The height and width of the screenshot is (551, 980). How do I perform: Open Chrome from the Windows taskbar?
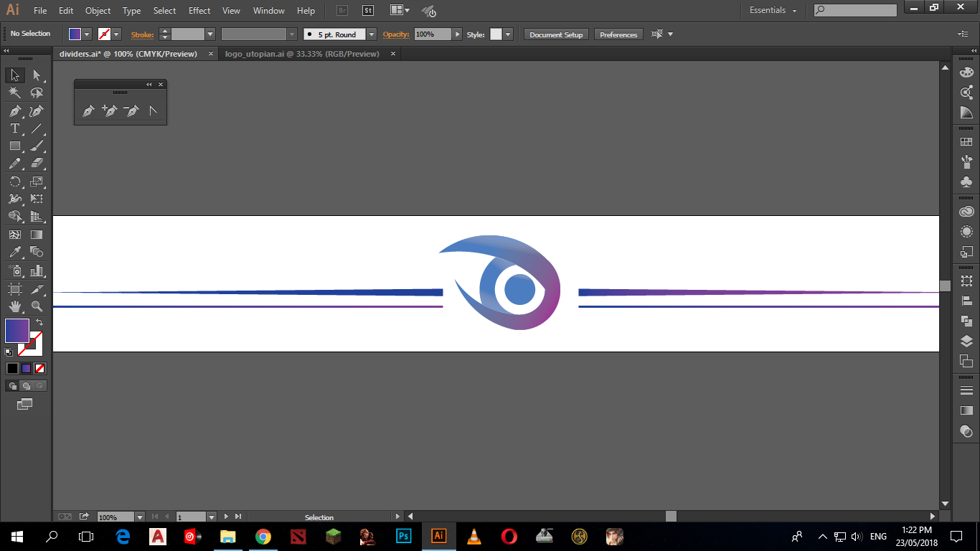(263, 536)
